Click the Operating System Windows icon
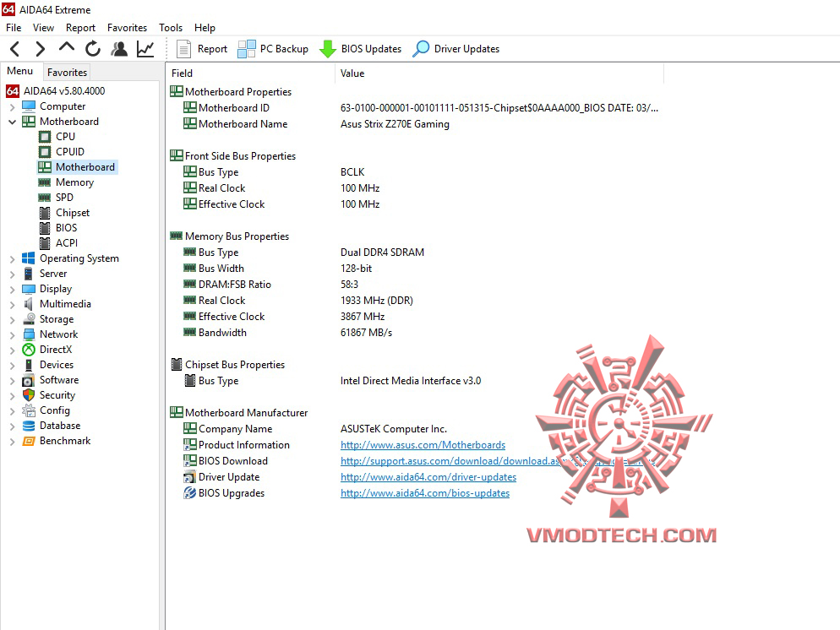 click(29, 258)
